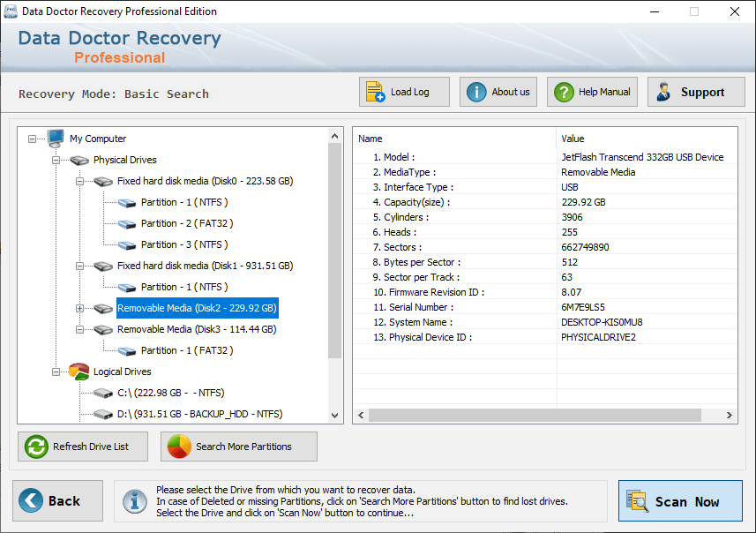Open the Help Manual
This screenshot has height=533, width=756.
(x=592, y=92)
